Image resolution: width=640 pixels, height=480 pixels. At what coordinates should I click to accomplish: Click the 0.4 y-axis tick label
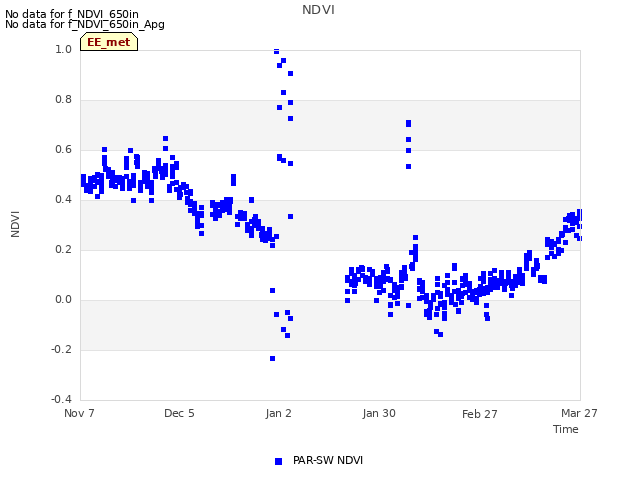pos(63,200)
